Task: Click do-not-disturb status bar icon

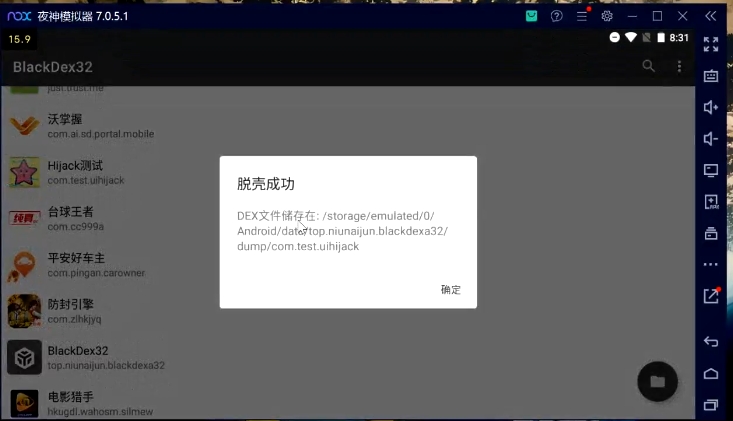Action: (x=615, y=37)
